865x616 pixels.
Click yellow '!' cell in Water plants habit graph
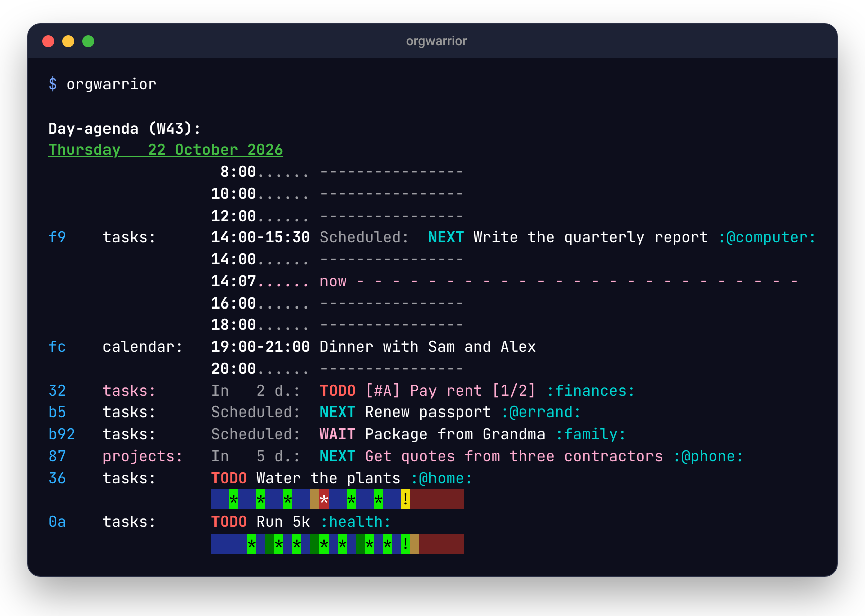click(405, 499)
